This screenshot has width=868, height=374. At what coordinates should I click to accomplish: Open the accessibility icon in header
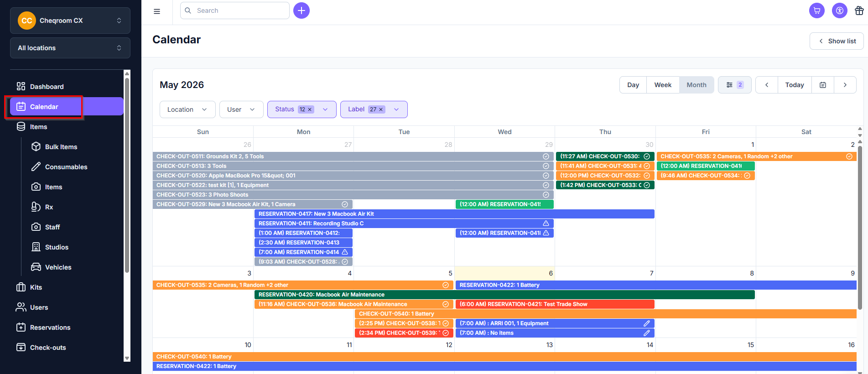[840, 10]
